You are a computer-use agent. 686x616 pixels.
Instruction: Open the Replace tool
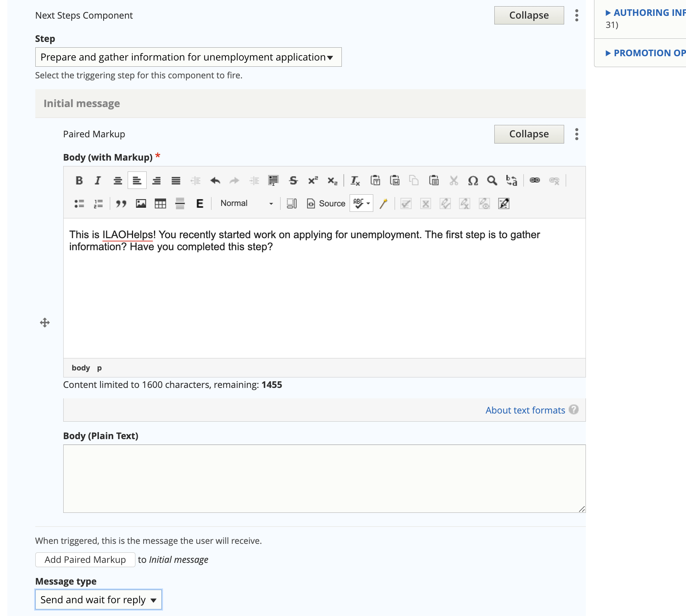pyautogui.click(x=511, y=180)
